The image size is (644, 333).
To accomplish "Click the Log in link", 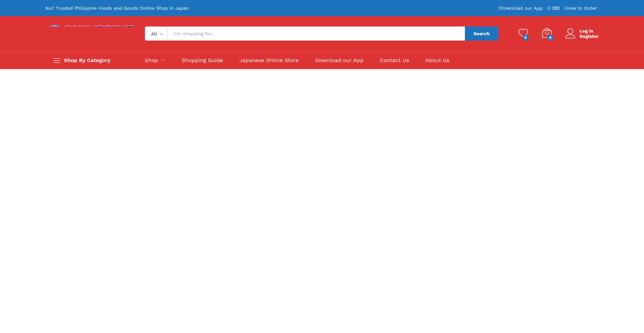I will click(586, 31).
